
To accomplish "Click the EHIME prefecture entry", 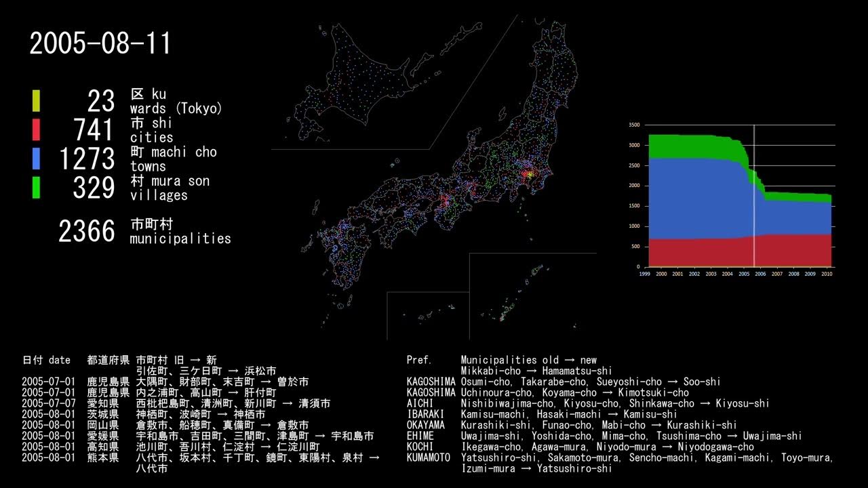I will tap(420, 436).
